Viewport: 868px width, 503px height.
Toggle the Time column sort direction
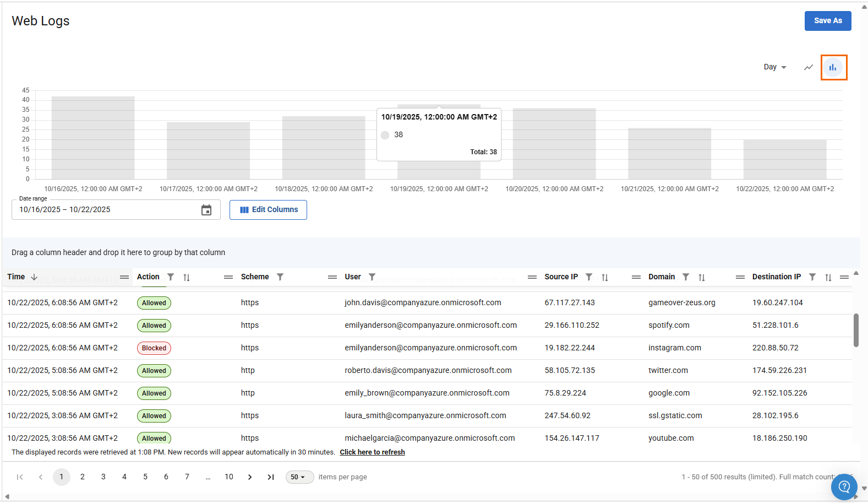pos(34,277)
